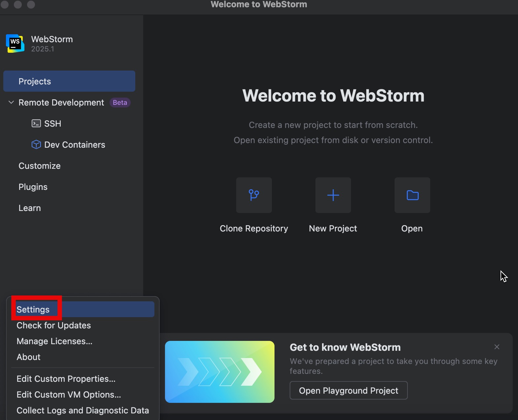Click the Open Playground Project button

point(348,391)
